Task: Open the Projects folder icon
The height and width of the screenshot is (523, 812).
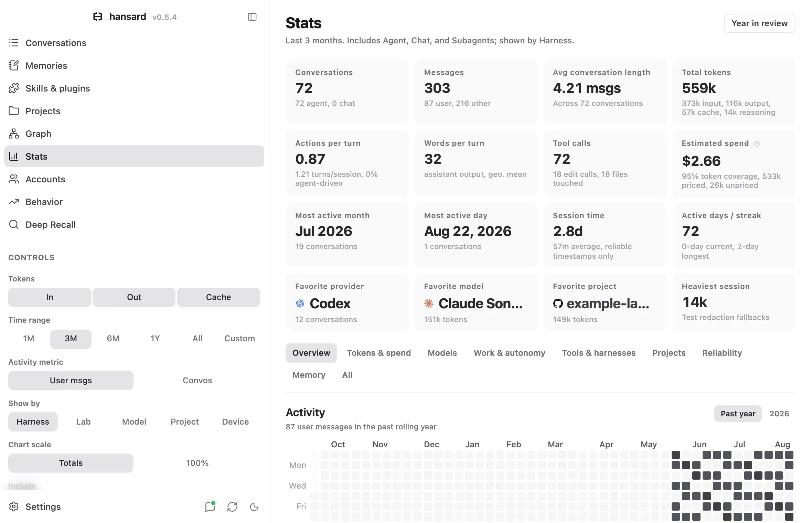Action: [14, 111]
